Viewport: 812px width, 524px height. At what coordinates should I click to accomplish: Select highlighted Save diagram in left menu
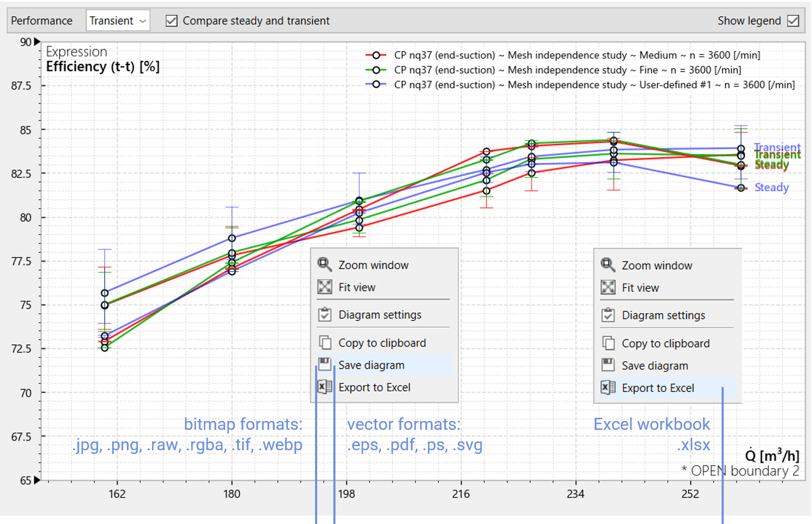[x=385, y=365]
